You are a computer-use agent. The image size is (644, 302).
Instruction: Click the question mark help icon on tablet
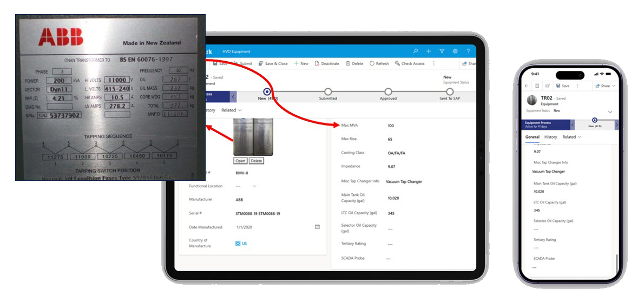point(468,51)
